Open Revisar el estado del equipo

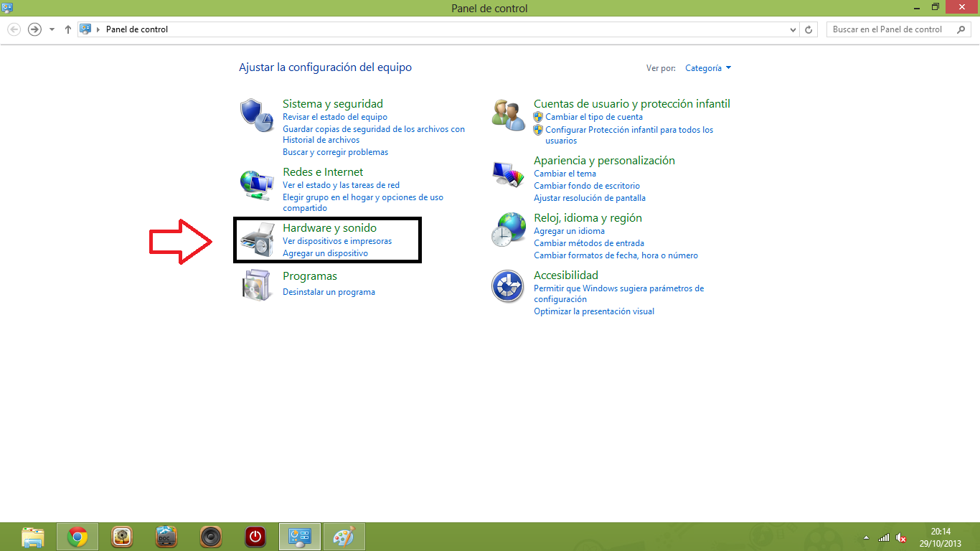[335, 117]
